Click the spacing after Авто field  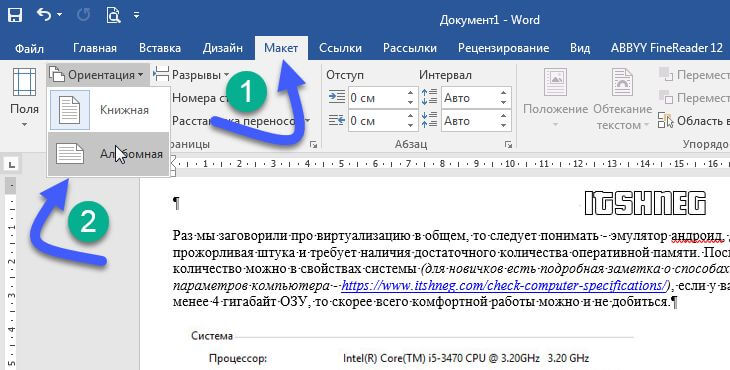[469, 121]
